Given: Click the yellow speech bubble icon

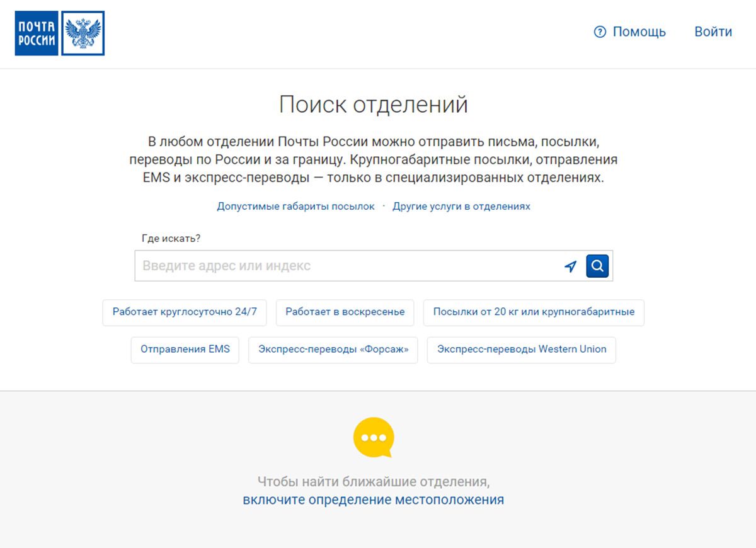Looking at the screenshot, I should (374, 437).
